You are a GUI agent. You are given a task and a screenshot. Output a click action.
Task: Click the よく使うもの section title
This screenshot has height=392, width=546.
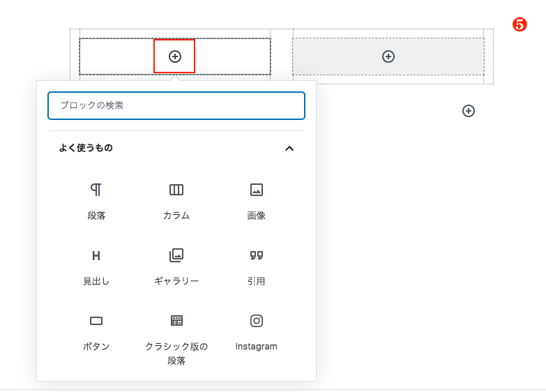click(x=86, y=148)
